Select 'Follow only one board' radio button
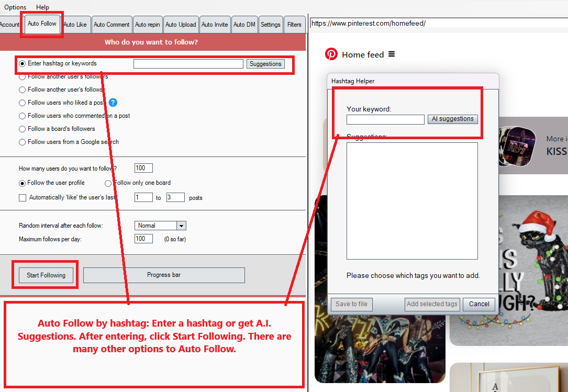The image size is (568, 392). (x=108, y=183)
